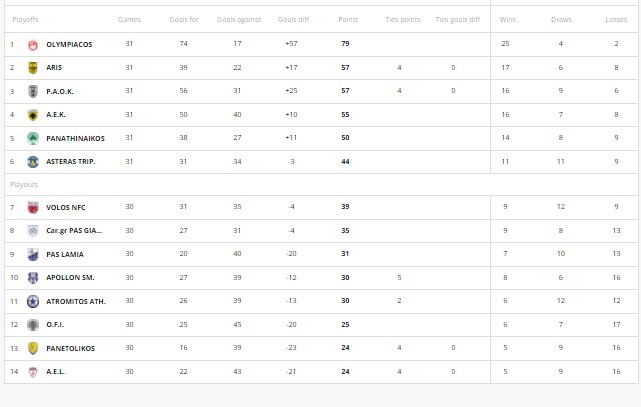Screen dimensions: 641x407
Task: Sort table by Points column header
Action: pyautogui.click(x=348, y=19)
